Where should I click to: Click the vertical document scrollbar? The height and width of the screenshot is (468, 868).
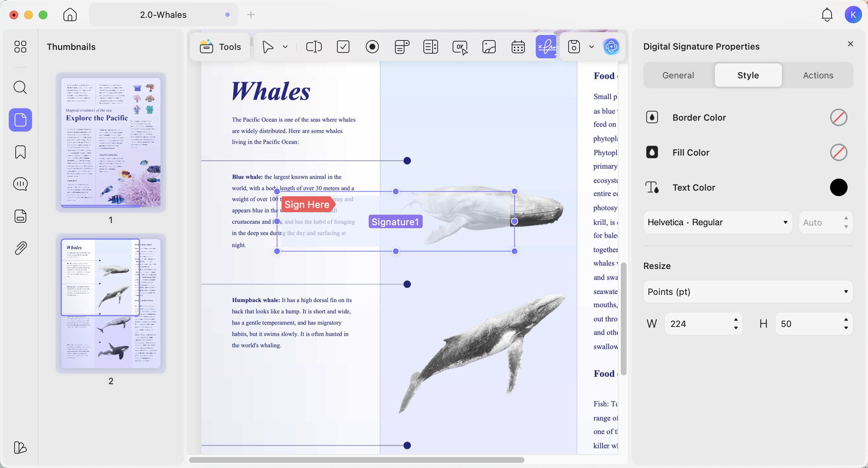624,319
